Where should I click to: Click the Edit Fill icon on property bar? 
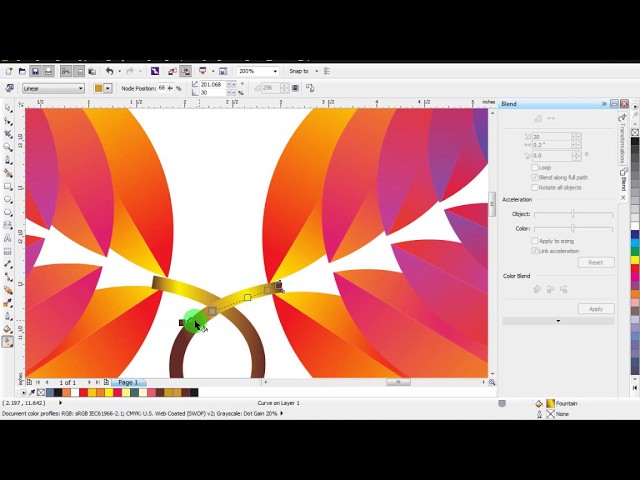click(10, 88)
